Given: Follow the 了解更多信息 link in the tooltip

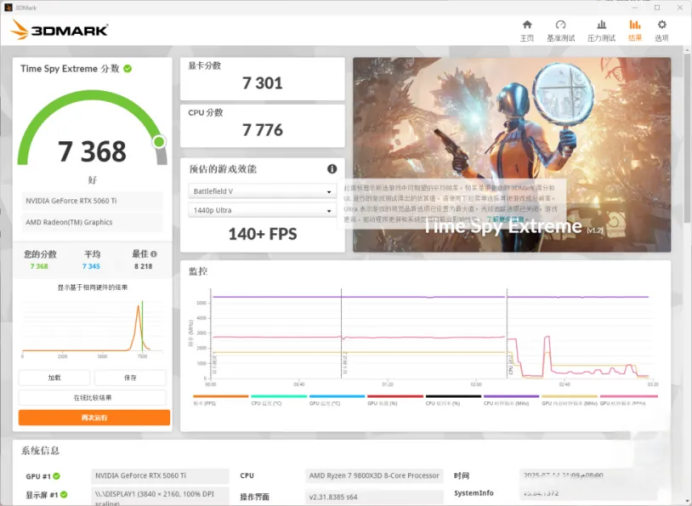Looking at the screenshot, I should [505, 219].
